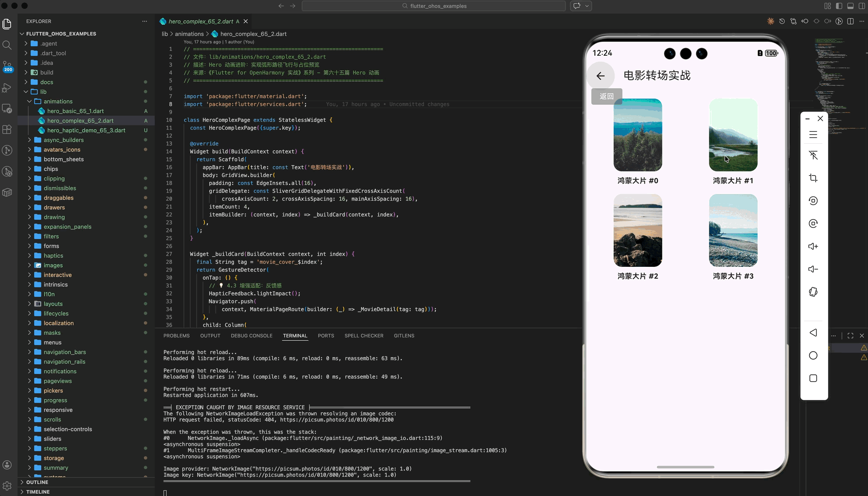Toggle the primary side bar layout icon
868x496 pixels.
(x=839, y=6)
